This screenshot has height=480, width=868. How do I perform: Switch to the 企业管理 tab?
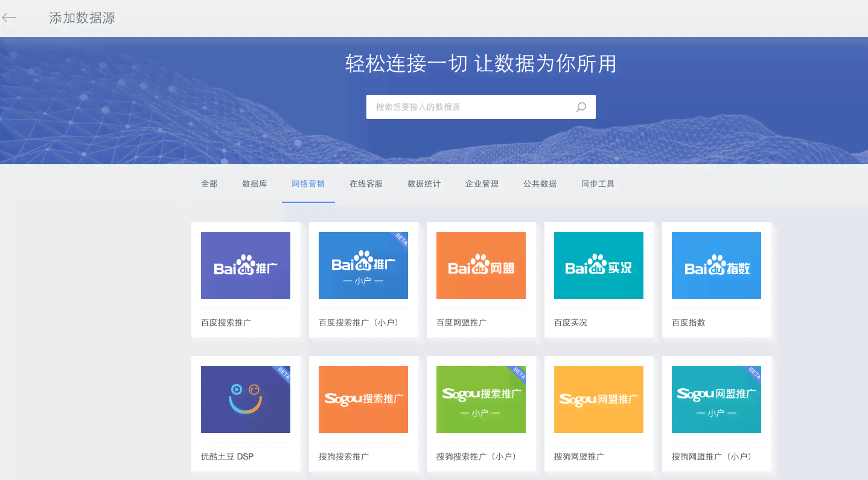coord(482,184)
